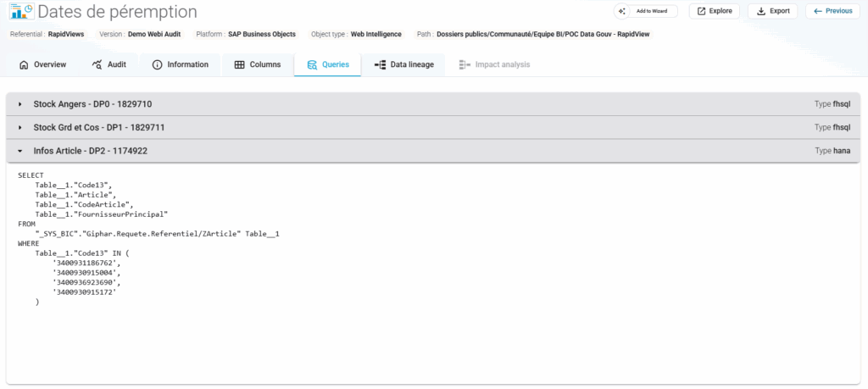Click the Table__1."Code13", select line
868x389 pixels.
point(74,185)
